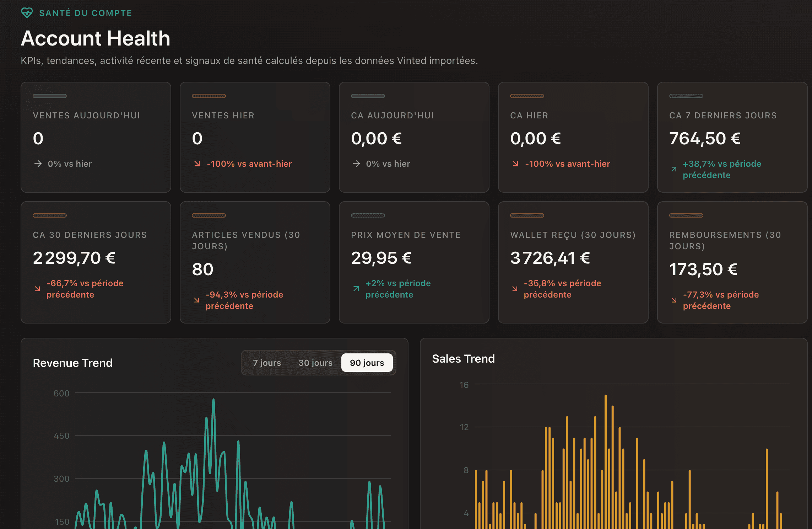Image resolution: width=812 pixels, height=529 pixels.
Task: Click the REMBOURSEMENTS (30 JOURS) label
Action: 725,241
